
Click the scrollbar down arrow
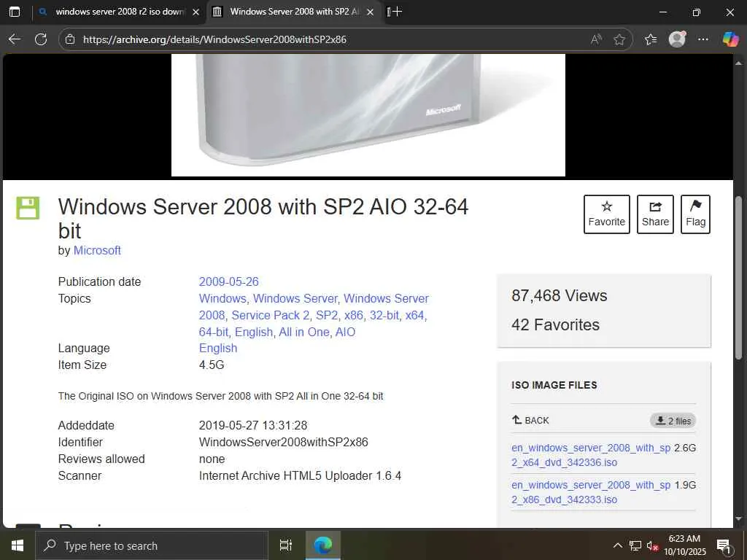pos(738,518)
